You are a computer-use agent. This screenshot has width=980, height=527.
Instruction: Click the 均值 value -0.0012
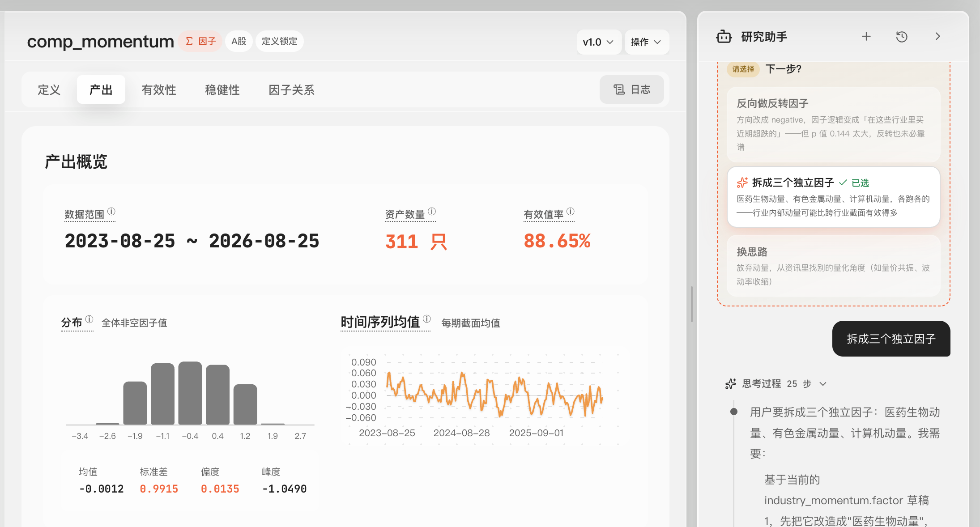(x=101, y=489)
